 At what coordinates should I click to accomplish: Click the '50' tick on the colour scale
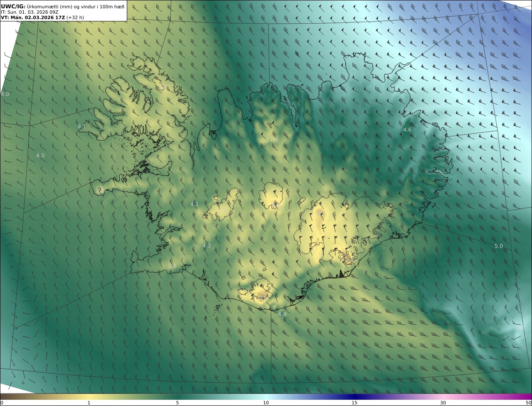(528, 403)
